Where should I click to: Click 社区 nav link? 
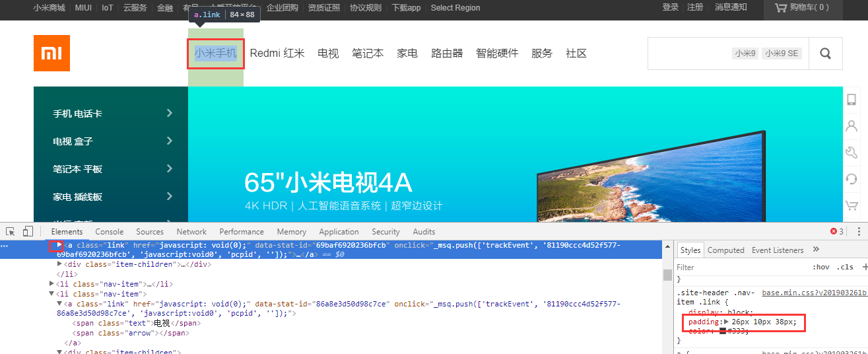coord(576,53)
